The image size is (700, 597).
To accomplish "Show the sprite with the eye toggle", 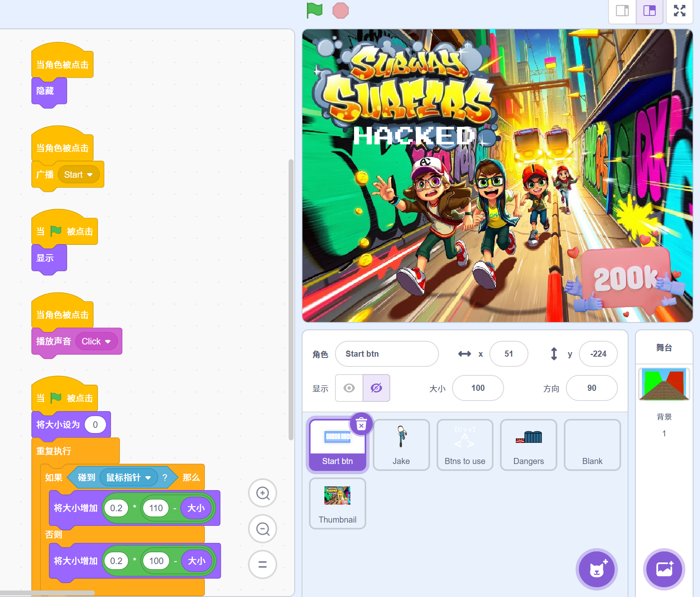I will (x=349, y=388).
